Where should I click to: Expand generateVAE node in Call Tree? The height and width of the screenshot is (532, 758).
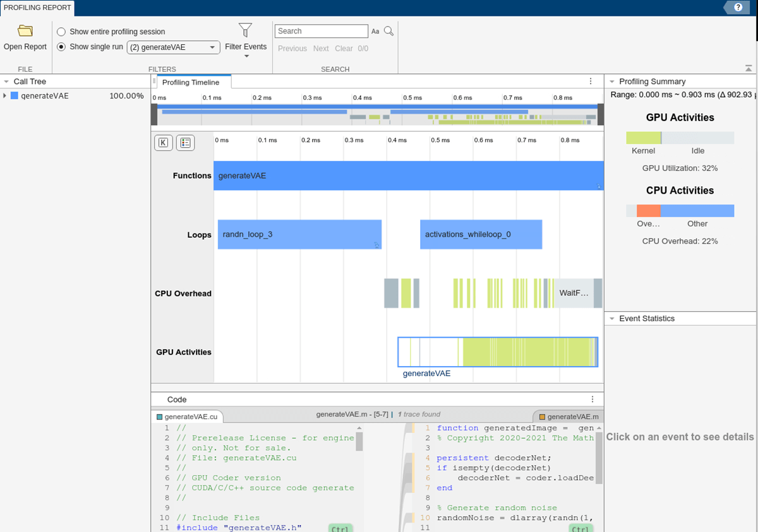point(5,96)
